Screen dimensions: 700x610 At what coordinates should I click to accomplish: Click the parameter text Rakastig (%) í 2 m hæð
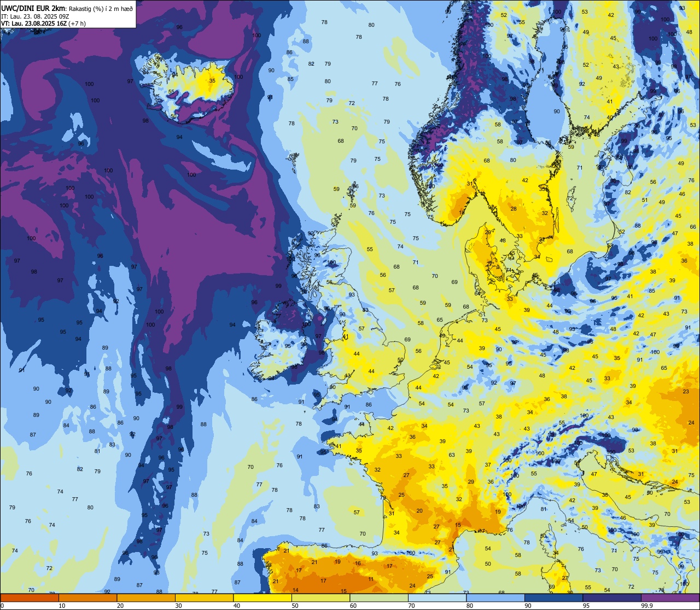coord(101,9)
